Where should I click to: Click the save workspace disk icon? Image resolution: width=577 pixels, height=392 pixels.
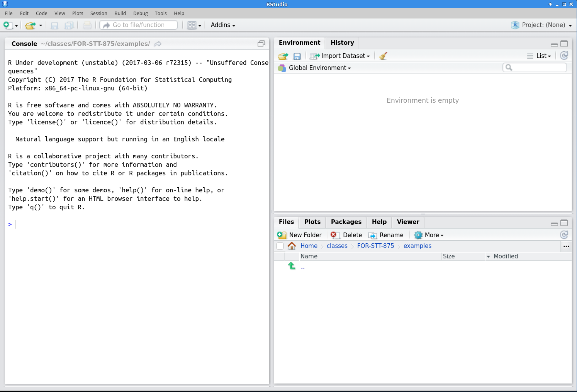[297, 56]
